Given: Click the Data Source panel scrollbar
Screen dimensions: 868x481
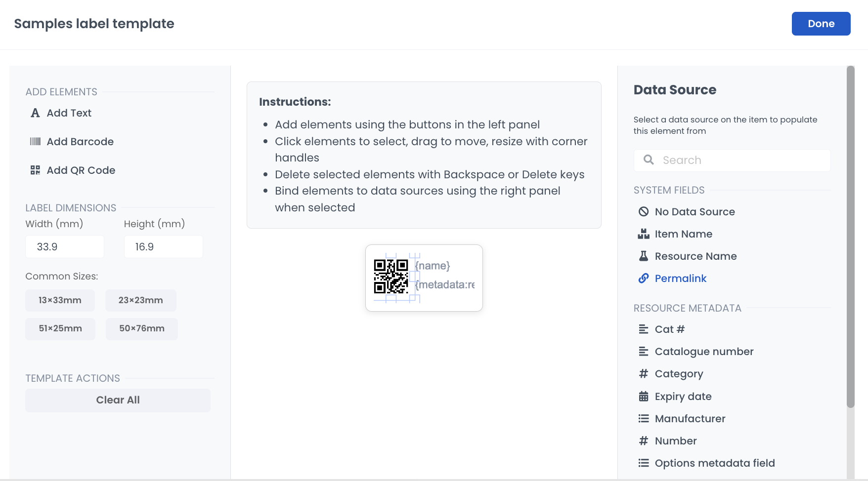Looking at the screenshot, I should 850,237.
